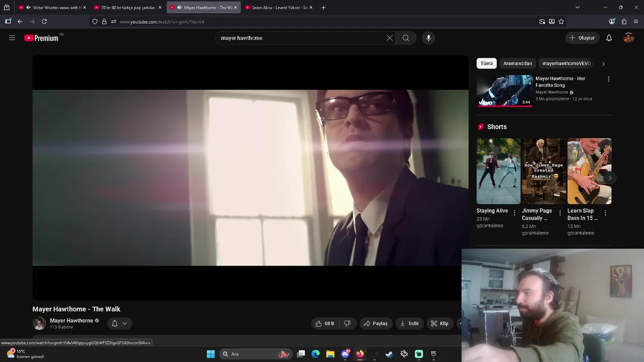Mute audio on the Mayer Hawthorne tab
The width and height of the screenshot is (644, 362).
coord(179,8)
